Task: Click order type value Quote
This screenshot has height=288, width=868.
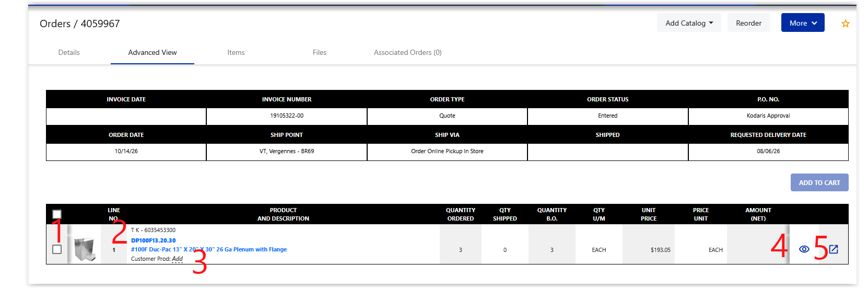Action: (x=447, y=116)
